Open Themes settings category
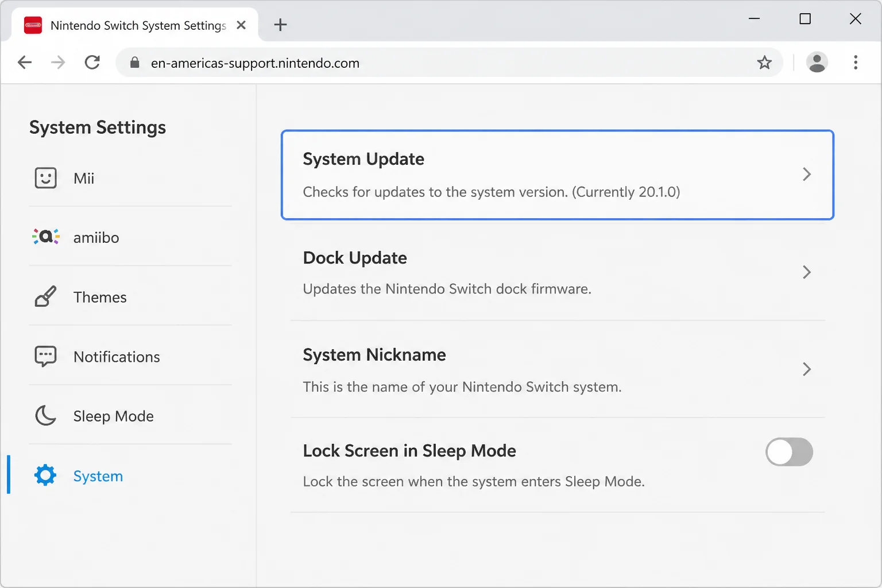882x588 pixels. click(x=130, y=297)
